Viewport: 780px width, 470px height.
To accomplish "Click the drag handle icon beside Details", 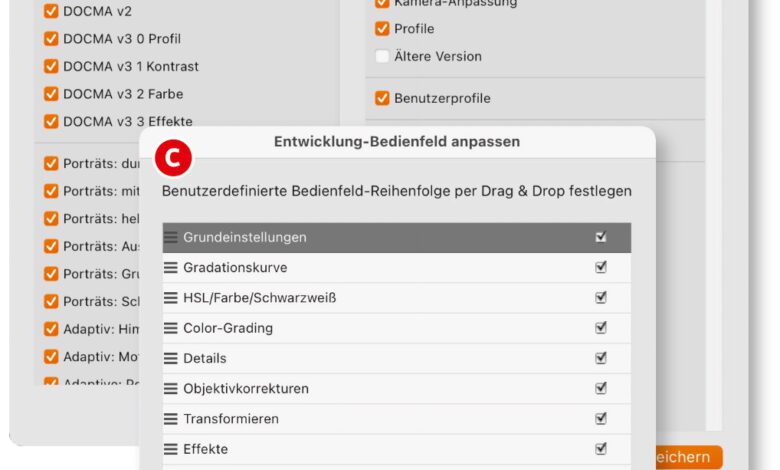I will click(171, 358).
